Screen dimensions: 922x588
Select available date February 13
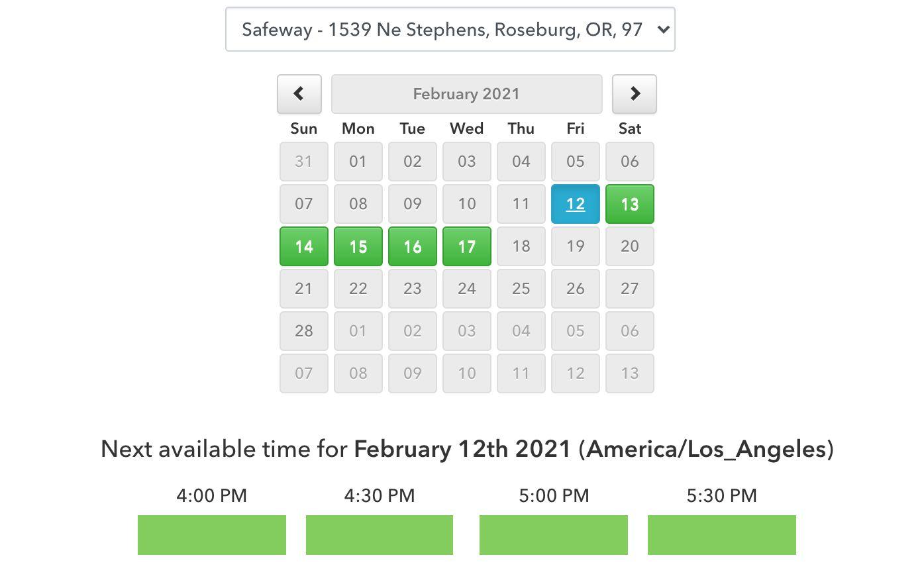pyautogui.click(x=630, y=204)
